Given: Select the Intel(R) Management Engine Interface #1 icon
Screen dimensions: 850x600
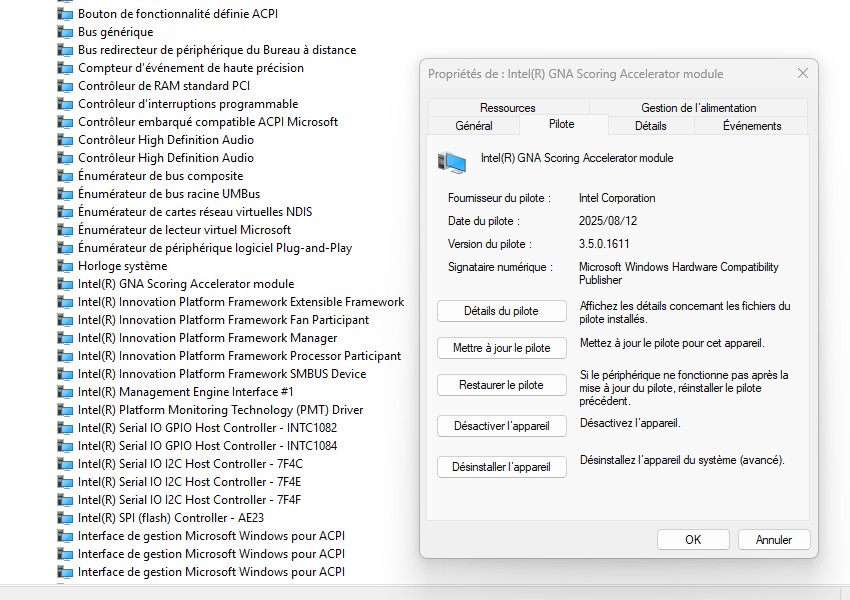Looking at the screenshot, I should (66, 392).
